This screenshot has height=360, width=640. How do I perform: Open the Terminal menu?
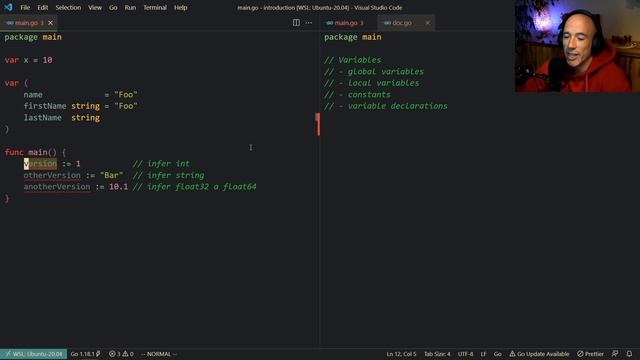point(155,7)
